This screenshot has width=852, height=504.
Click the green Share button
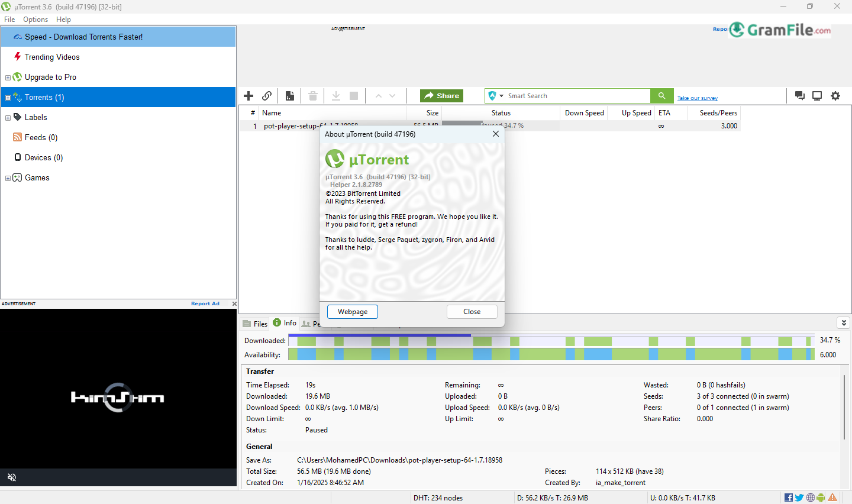tap(441, 96)
